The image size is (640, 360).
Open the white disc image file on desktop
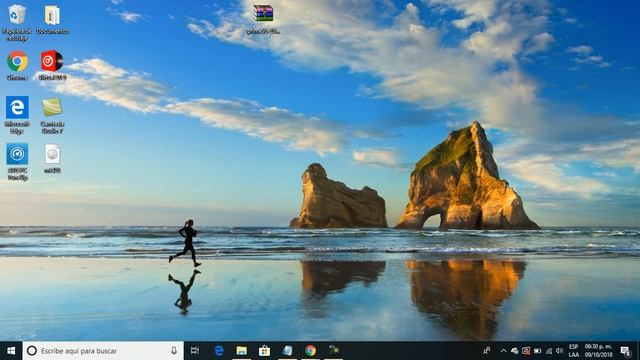click(52, 158)
